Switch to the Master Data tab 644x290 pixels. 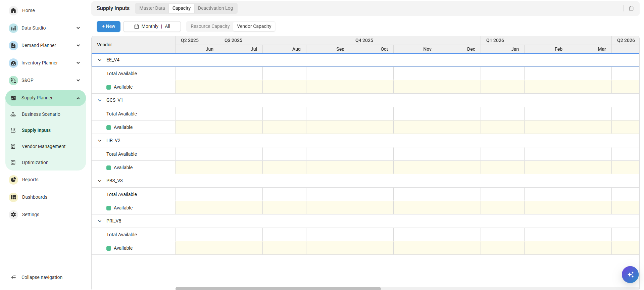coord(152,8)
